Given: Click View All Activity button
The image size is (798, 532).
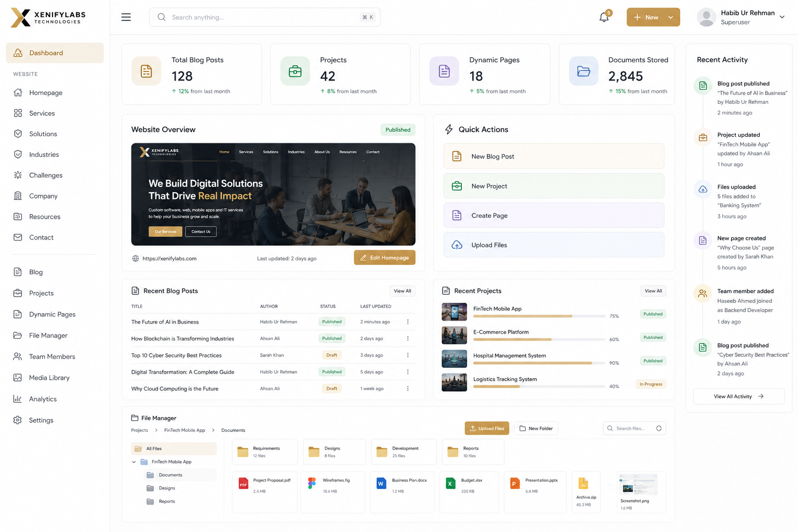Looking at the screenshot, I should tap(739, 396).
